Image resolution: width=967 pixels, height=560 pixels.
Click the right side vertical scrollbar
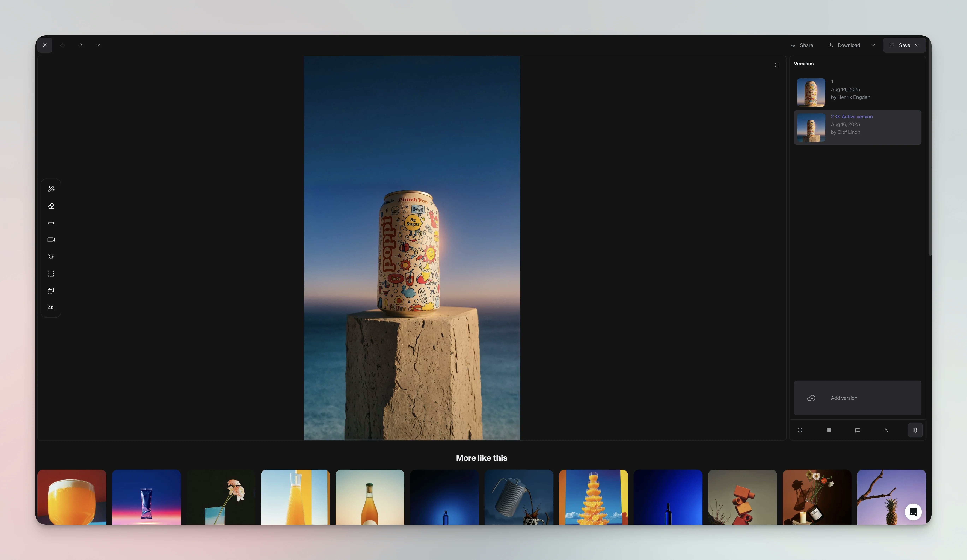[x=929, y=153]
